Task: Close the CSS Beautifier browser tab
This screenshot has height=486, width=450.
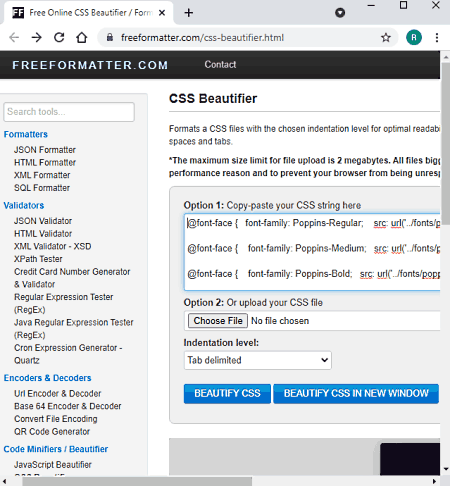Action: [x=162, y=13]
